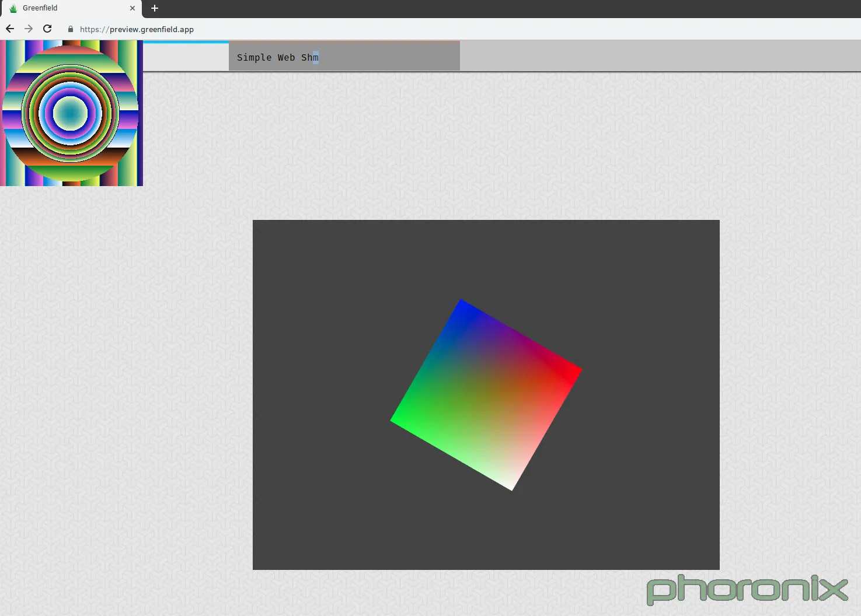Click the phoronix watermark logo
Viewport: 861px width, 616px height.
tap(747, 589)
